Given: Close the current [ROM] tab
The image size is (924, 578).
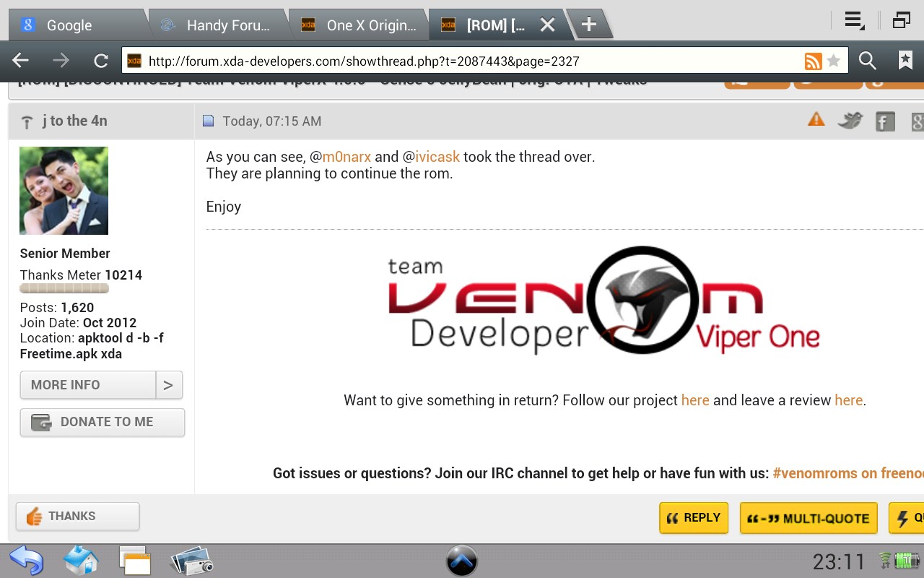Looking at the screenshot, I should coord(548,25).
